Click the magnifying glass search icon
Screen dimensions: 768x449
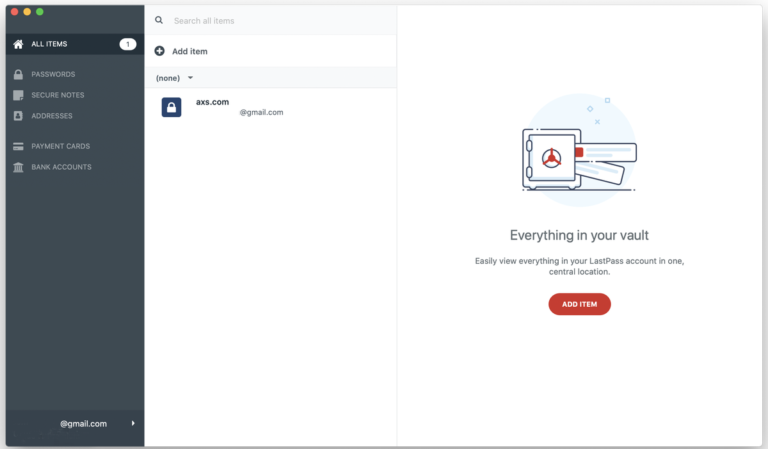[x=159, y=20]
